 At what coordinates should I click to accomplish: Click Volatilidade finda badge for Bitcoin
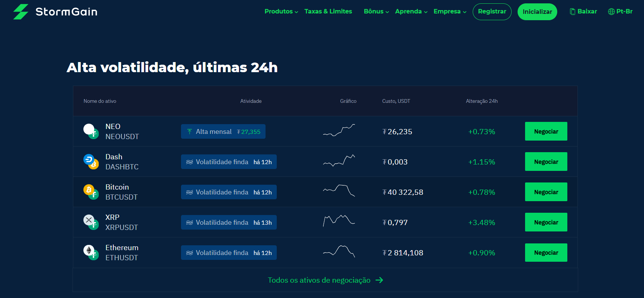(x=229, y=192)
